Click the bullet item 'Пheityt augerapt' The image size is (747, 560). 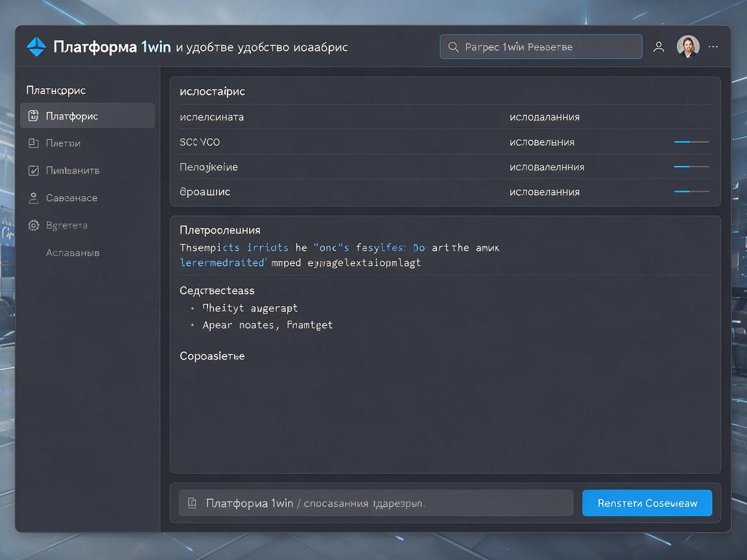coord(250,308)
